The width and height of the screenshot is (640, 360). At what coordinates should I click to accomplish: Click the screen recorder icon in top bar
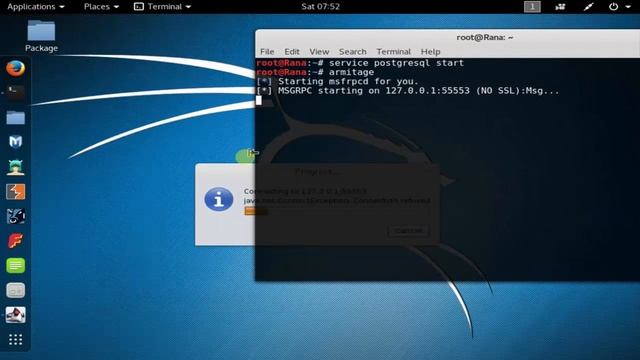pos(560,7)
